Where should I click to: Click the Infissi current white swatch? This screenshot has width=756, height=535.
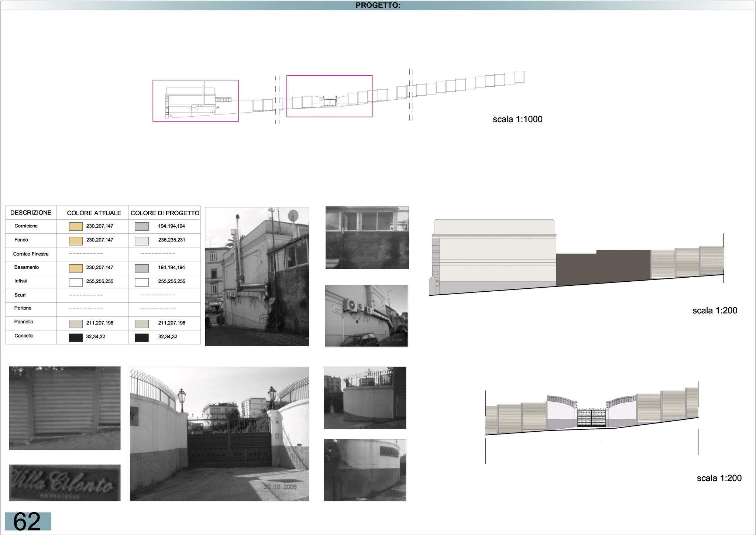coord(76,282)
